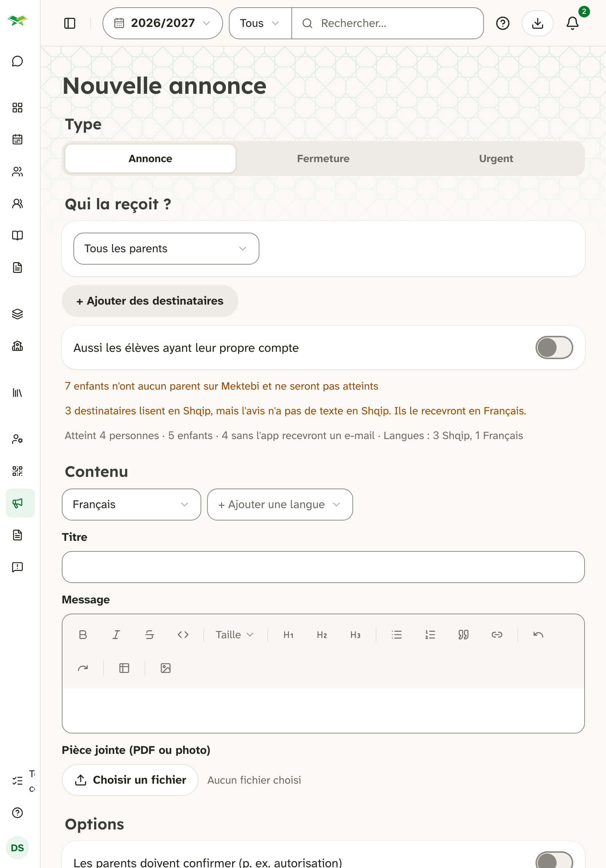Image resolution: width=606 pixels, height=868 pixels.
Task: Open the open-book sidebar icon
Action: 17,236
